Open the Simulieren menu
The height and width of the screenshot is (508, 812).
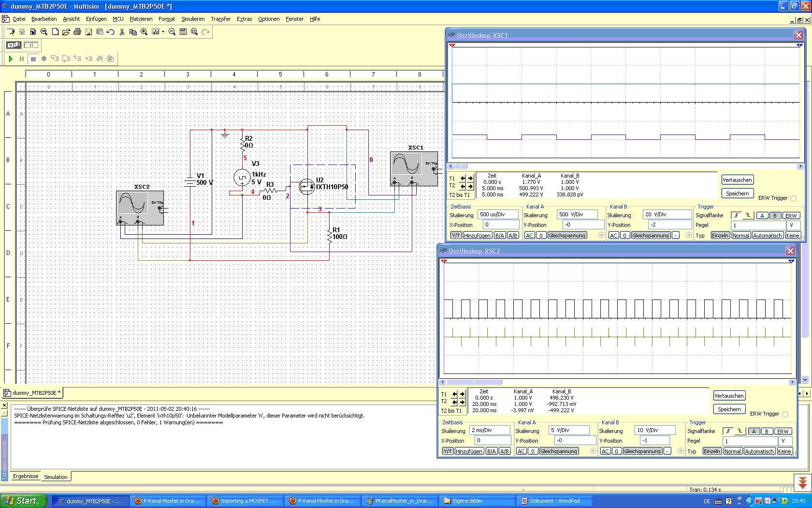pyautogui.click(x=193, y=19)
